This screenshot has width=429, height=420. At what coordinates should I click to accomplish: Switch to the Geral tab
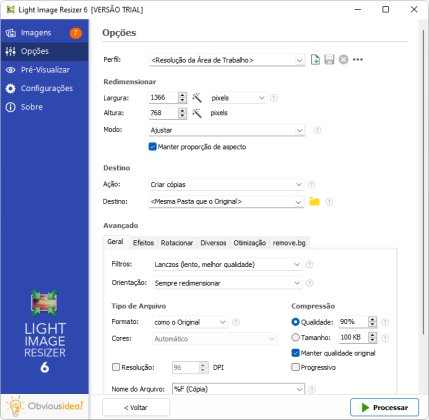coord(115,242)
